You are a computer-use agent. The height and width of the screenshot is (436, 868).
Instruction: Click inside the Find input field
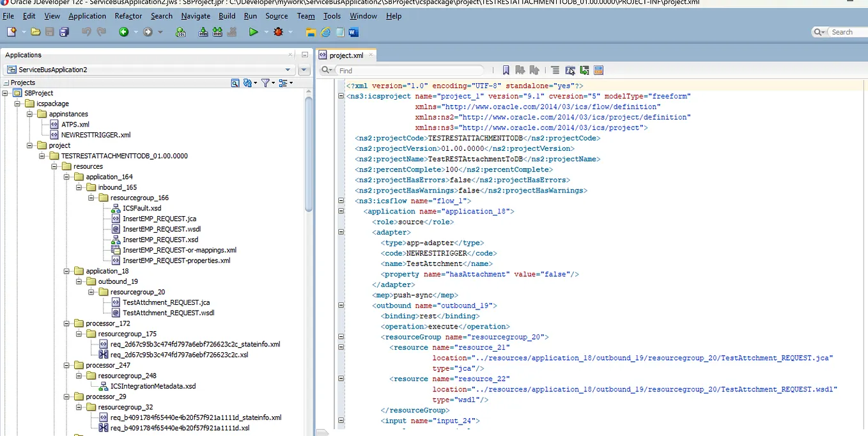(409, 70)
